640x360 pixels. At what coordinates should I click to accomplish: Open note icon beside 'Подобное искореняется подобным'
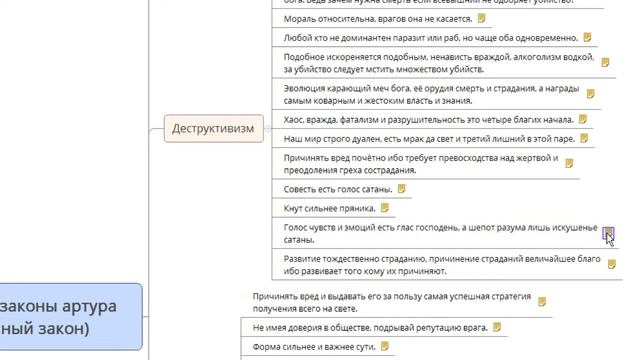coord(605,62)
